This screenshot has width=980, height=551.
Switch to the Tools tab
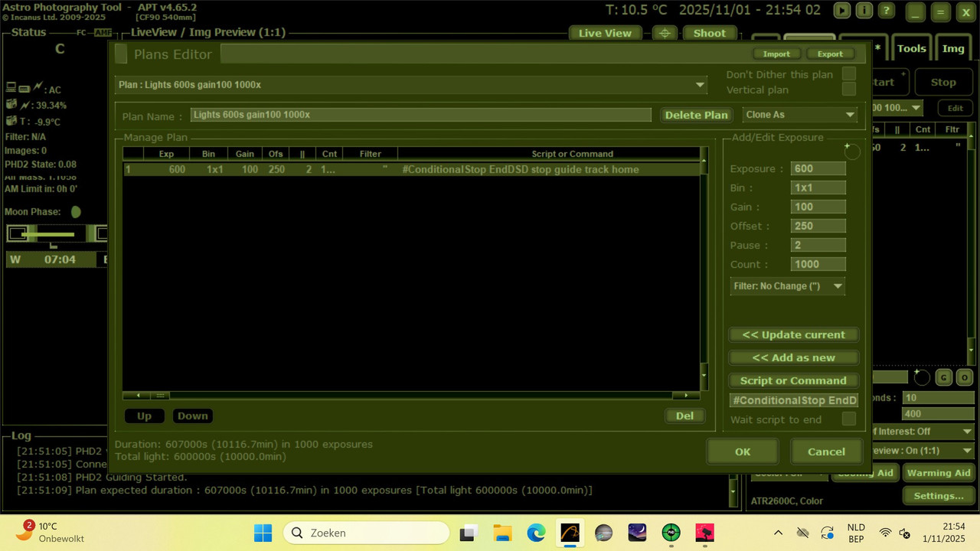pyautogui.click(x=910, y=47)
